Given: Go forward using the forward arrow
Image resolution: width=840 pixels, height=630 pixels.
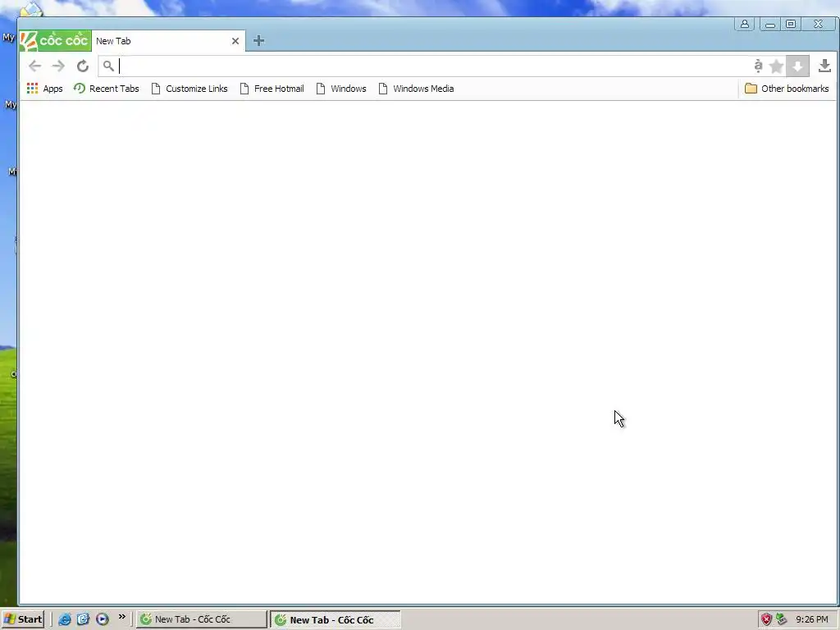Looking at the screenshot, I should click(58, 66).
